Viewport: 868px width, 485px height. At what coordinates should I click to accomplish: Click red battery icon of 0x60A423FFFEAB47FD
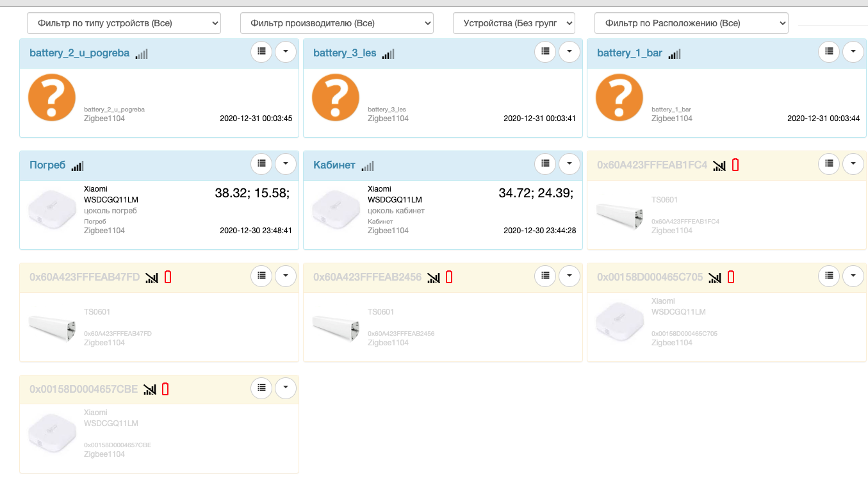tap(168, 277)
